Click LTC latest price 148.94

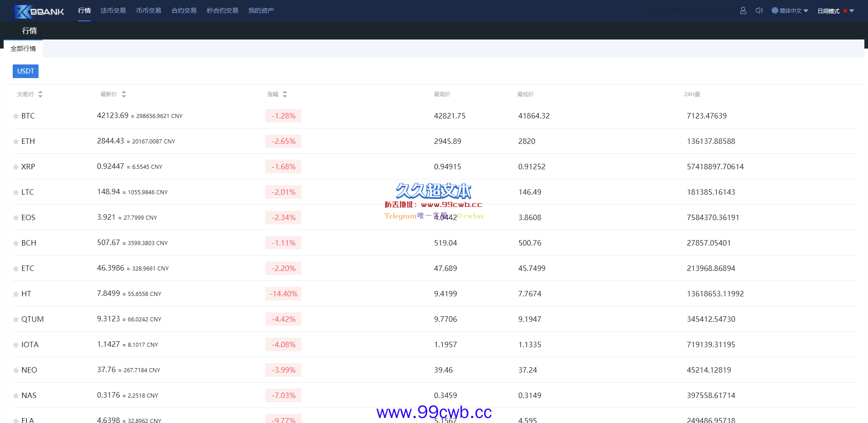108,192
